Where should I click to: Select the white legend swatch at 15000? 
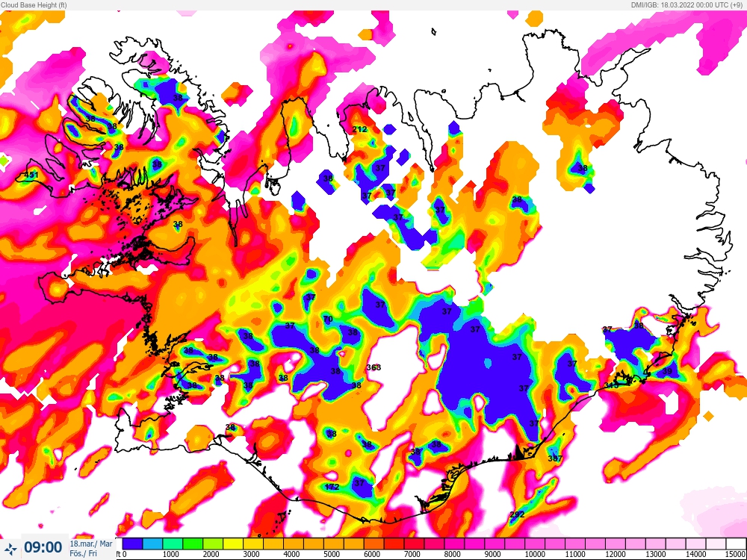point(736,544)
